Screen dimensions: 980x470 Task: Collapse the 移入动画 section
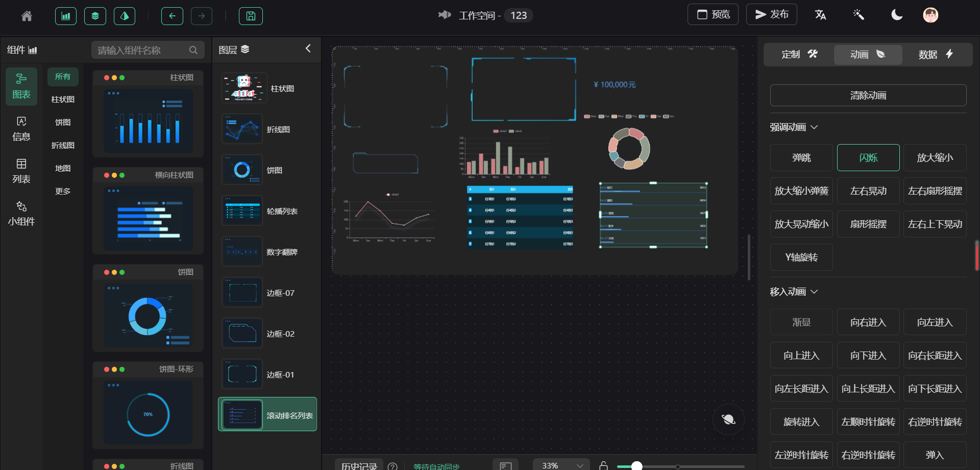(x=814, y=291)
